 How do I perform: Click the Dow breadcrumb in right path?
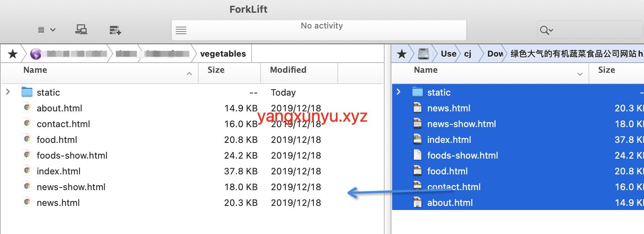(x=495, y=54)
